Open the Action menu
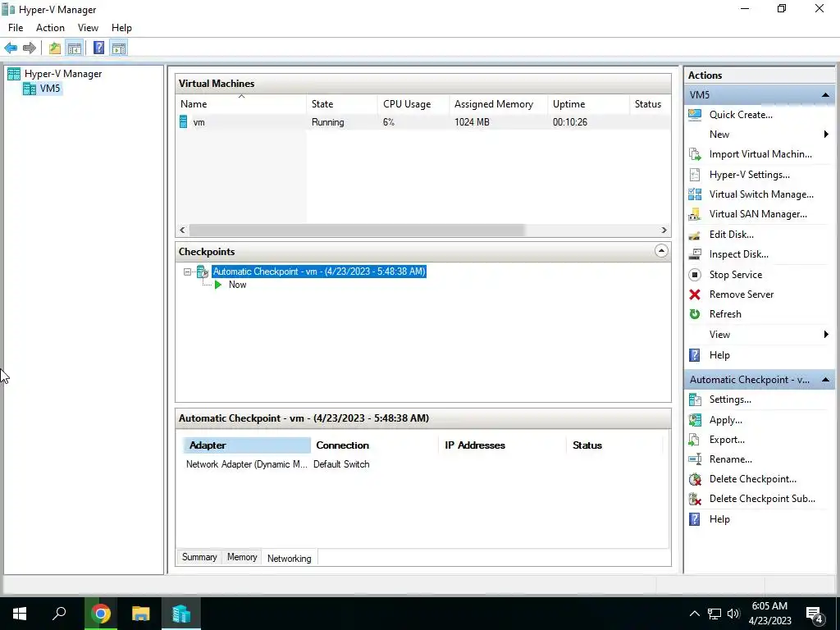This screenshot has width=840, height=630. [x=50, y=28]
